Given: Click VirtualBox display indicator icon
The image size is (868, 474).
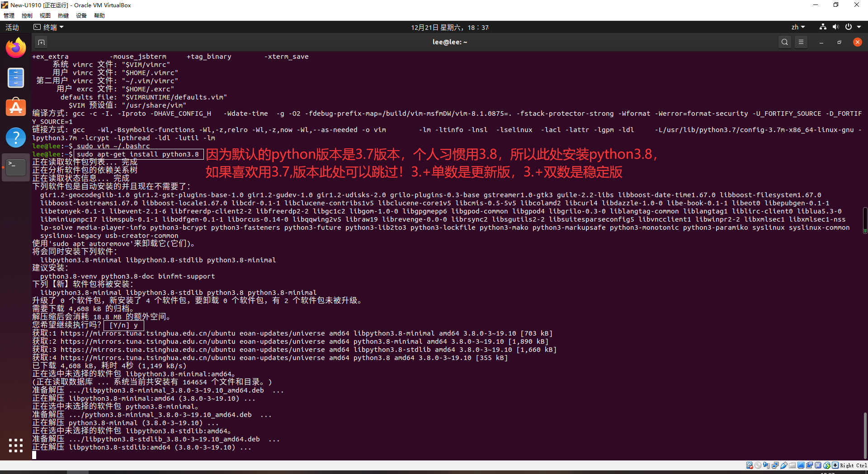Looking at the screenshot, I should click(x=801, y=465).
